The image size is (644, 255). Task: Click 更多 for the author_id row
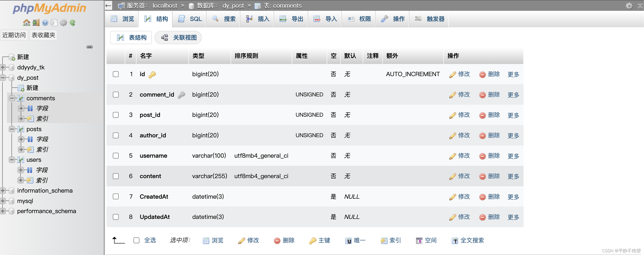point(513,136)
